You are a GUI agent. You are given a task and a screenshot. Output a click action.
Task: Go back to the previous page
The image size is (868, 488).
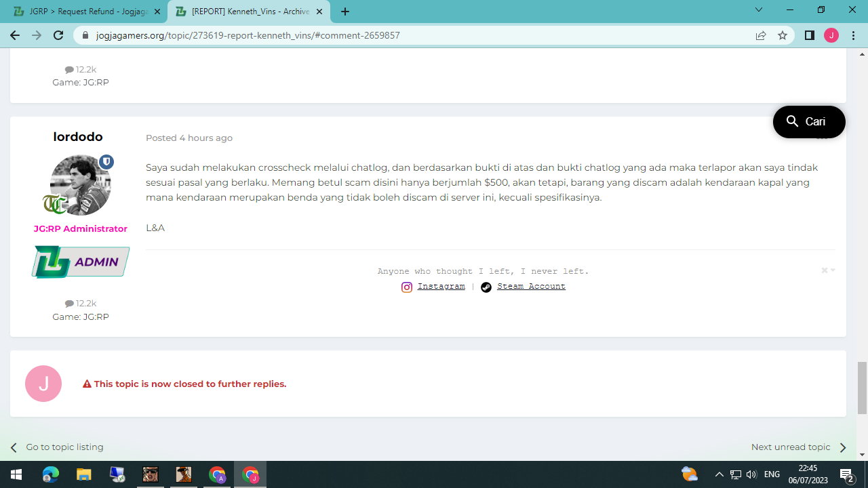tap(15, 35)
